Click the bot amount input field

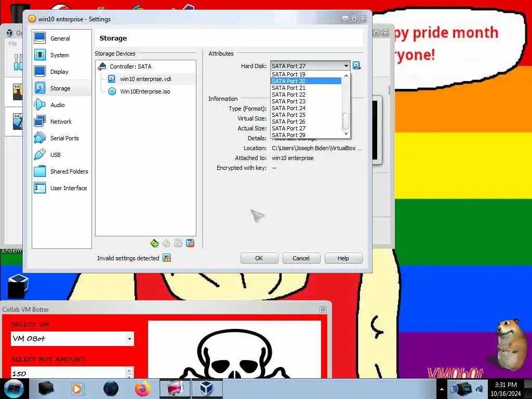(69, 373)
